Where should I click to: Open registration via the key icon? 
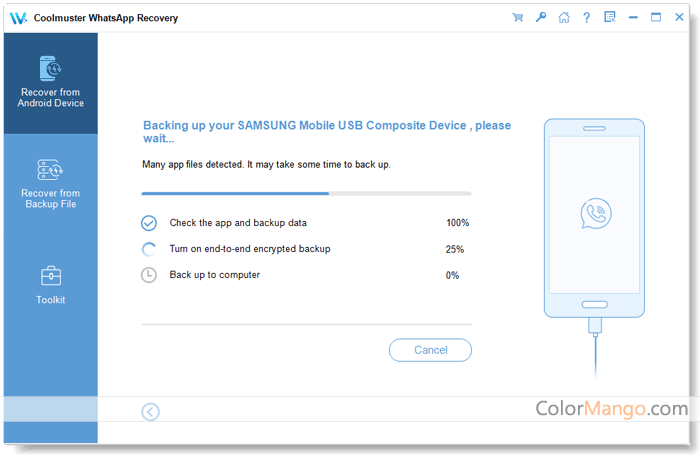(x=541, y=17)
